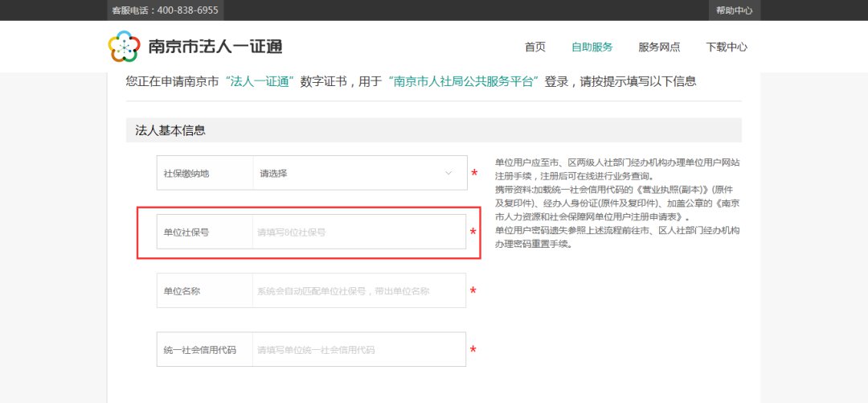Viewport: 868px width, 403px height.
Task: Select the 自助服务 navigation item
Action: (592, 47)
